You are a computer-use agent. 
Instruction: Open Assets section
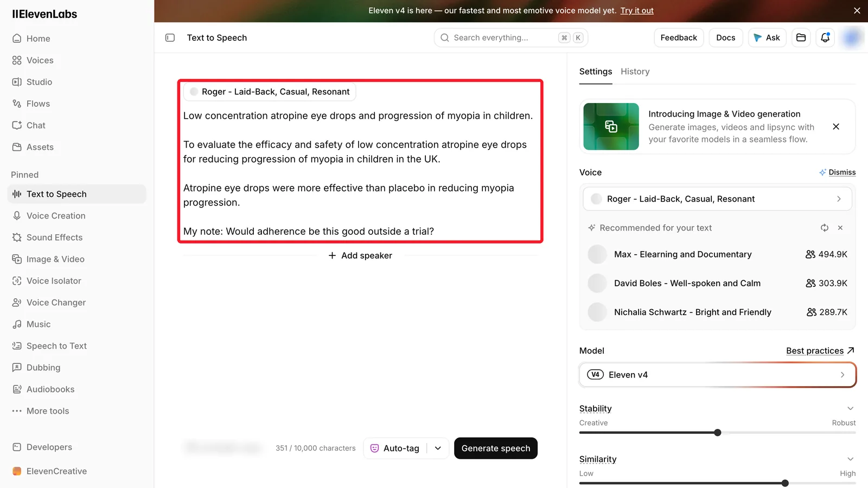pos(78,147)
